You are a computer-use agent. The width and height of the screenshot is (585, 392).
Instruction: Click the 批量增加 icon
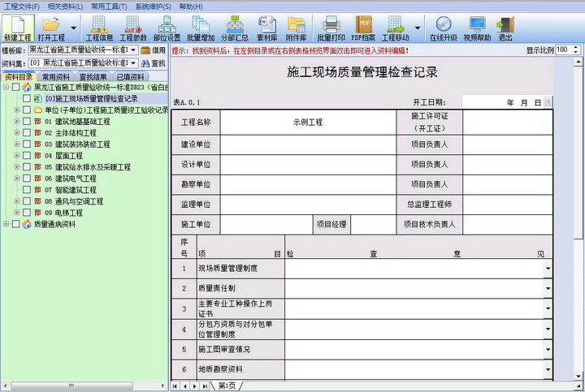201,28
